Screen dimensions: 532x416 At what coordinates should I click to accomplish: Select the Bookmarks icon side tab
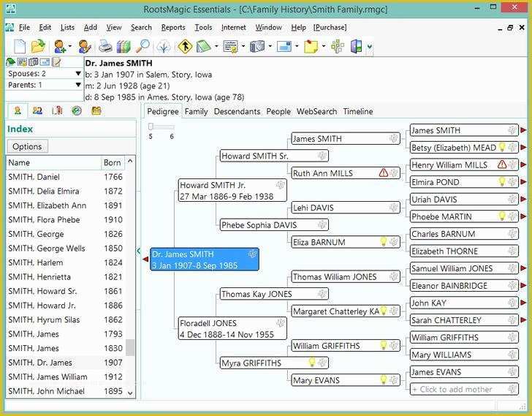point(57,110)
